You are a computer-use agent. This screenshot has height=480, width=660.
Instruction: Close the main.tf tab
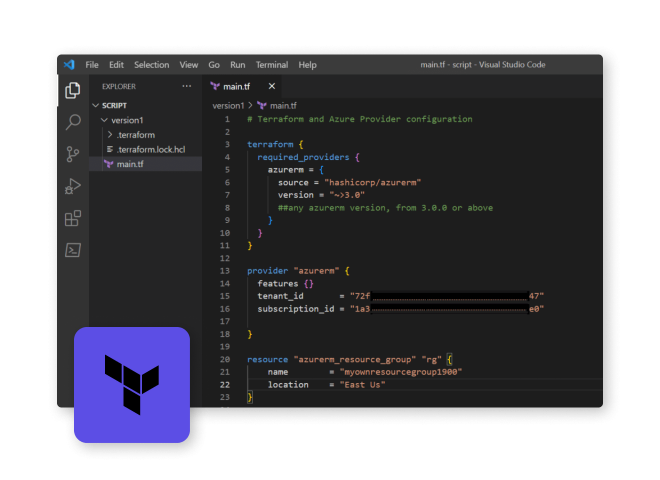(272, 86)
